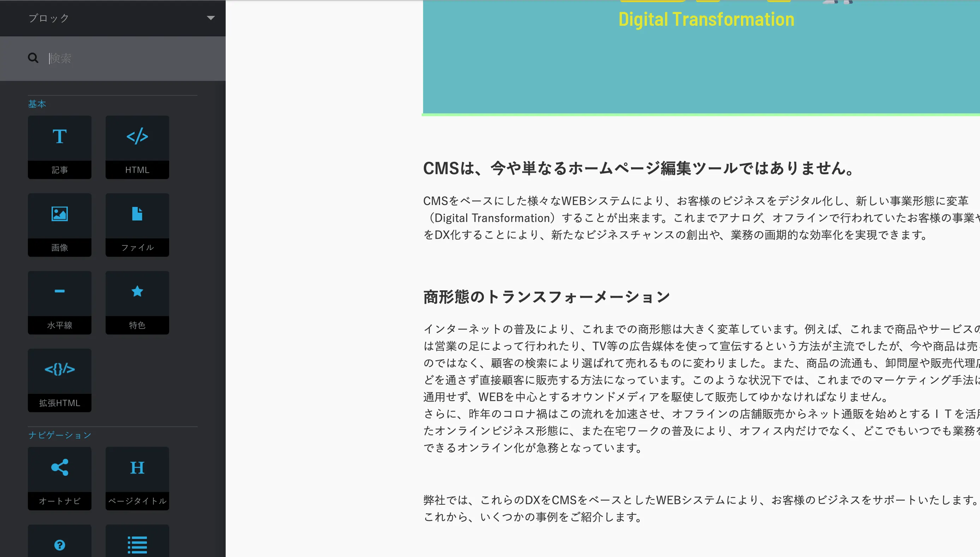
Task: Select the question mark block icon
Action: (59, 545)
